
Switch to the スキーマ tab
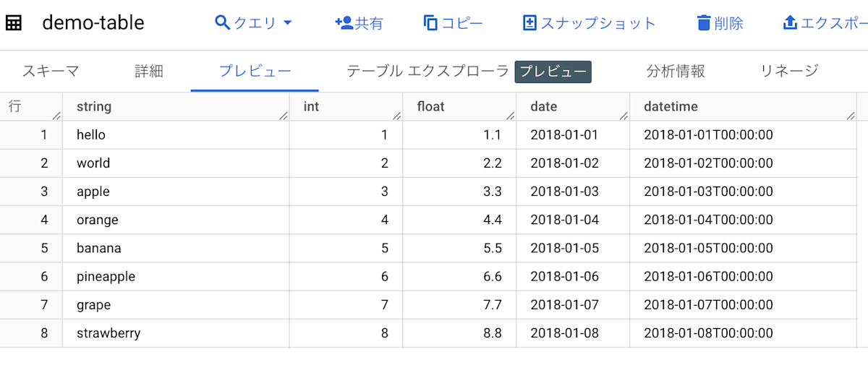point(51,71)
